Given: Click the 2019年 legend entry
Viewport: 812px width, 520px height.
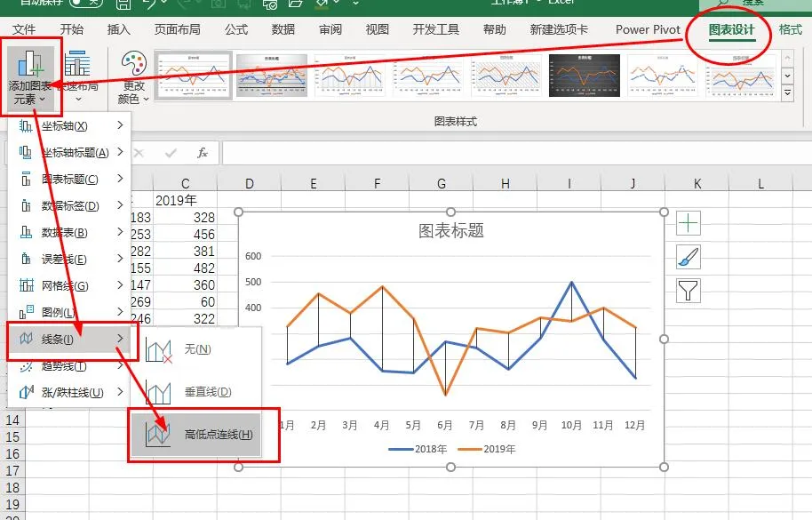Looking at the screenshot, I should click(x=487, y=449).
